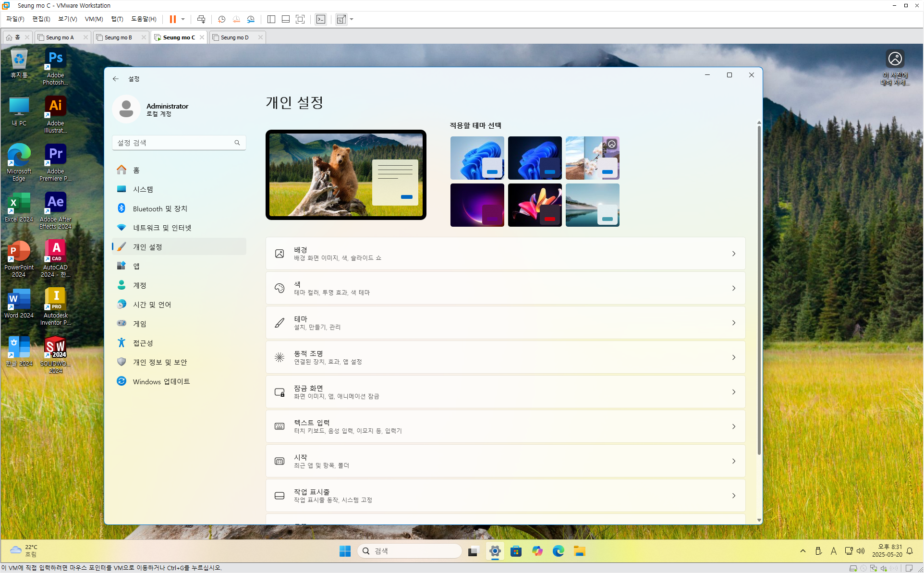924x573 pixels.
Task: Click the take snapshot toolbar icon
Action: (x=221, y=19)
